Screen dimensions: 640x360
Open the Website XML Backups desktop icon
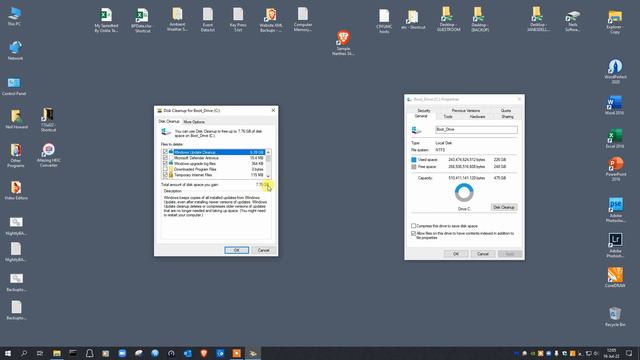point(271,20)
